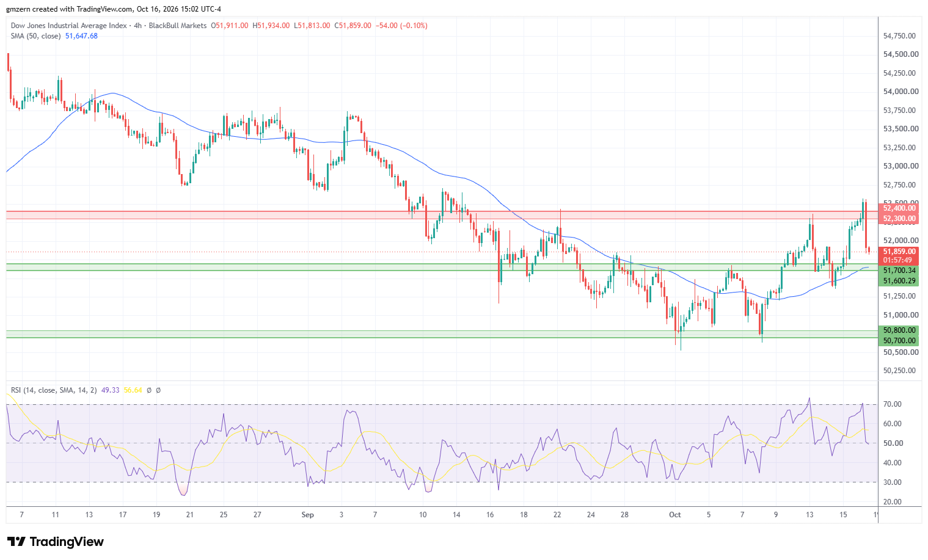Click the RSI 70.00 axis label
This screenshot has height=560, width=928.
click(x=893, y=404)
